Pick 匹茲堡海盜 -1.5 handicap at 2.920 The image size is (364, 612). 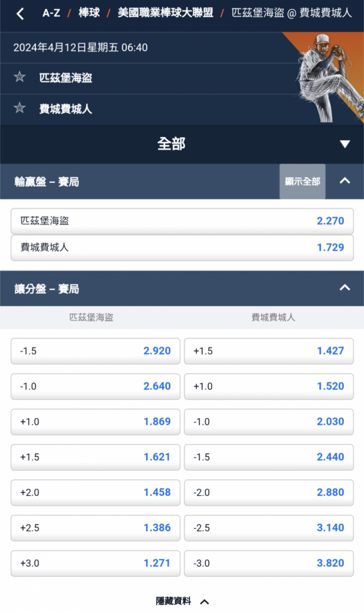pyautogui.click(x=95, y=351)
